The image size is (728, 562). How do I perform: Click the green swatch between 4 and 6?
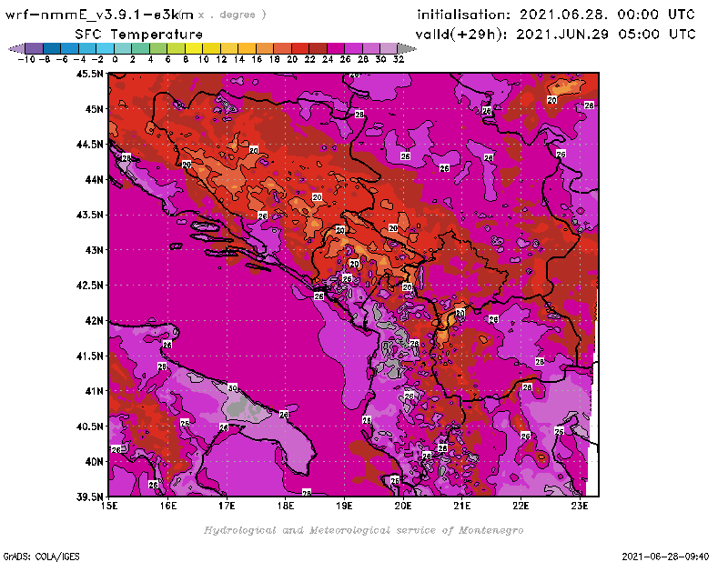[158, 47]
